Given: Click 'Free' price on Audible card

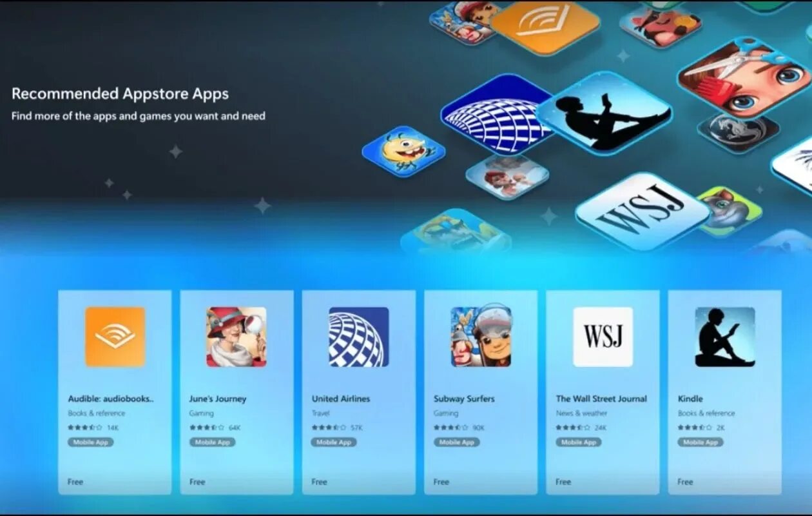Looking at the screenshot, I should pyautogui.click(x=75, y=482).
